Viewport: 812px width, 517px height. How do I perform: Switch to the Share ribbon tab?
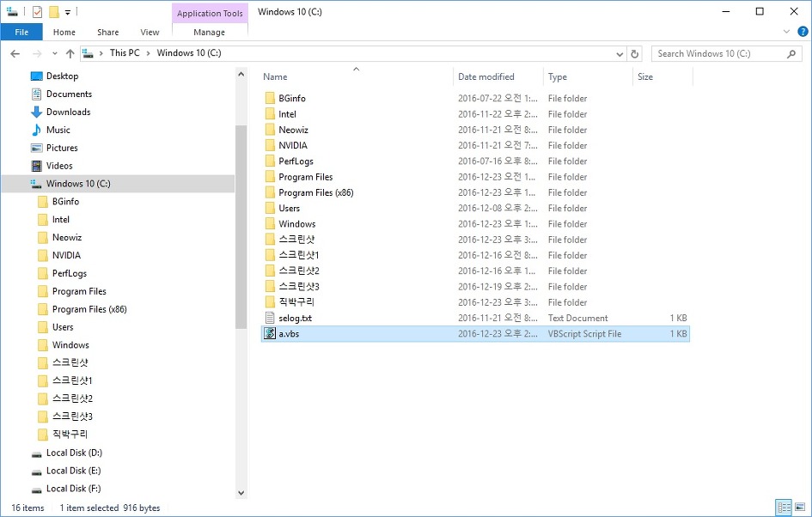[x=107, y=32]
